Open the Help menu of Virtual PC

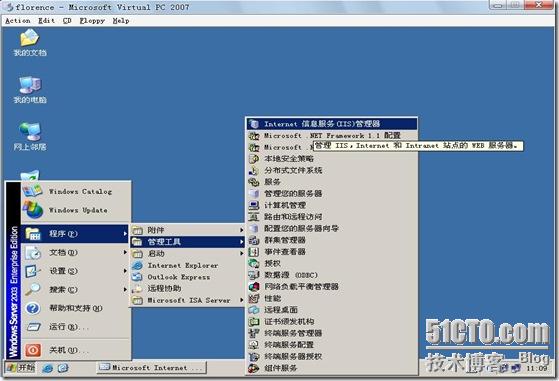[x=121, y=21]
